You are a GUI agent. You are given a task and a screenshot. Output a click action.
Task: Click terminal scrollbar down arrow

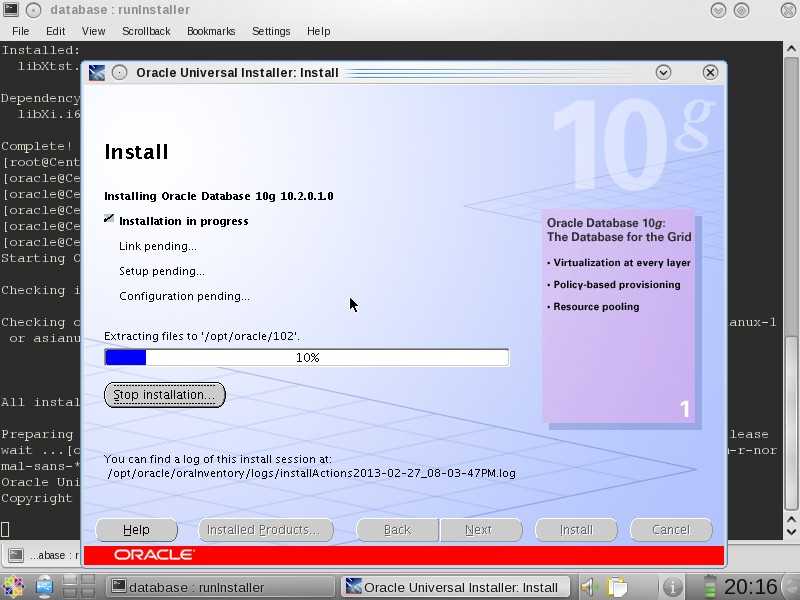tap(791, 532)
